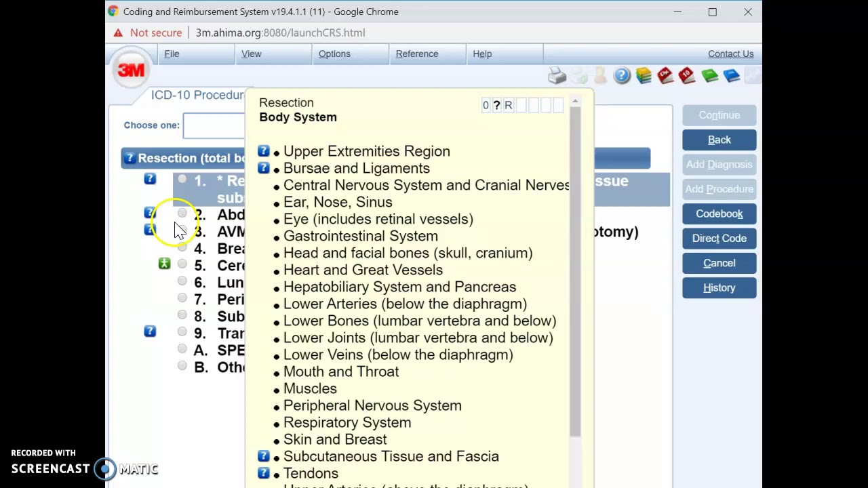Viewport: 868px width, 488px height.
Task: Open help icon for Subcutaneous Tissue and Fascia
Action: [264, 456]
